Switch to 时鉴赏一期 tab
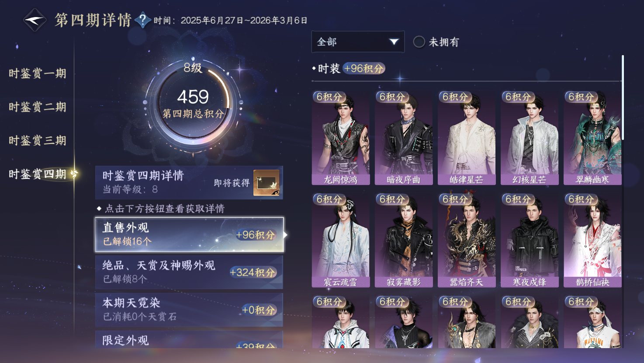 (x=38, y=73)
